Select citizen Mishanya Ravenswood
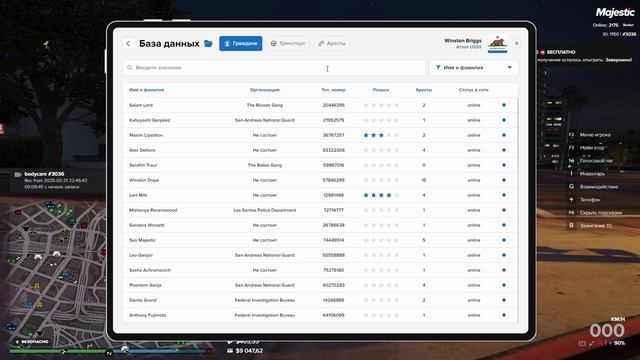This screenshot has height=360, width=640. (153, 210)
